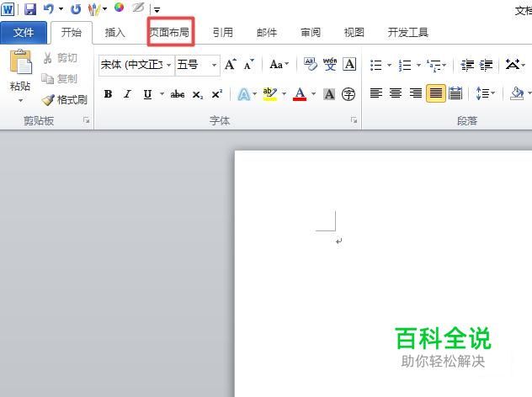Toggle Superscript formatting
Screen dimensions: 532x397
click(x=217, y=94)
